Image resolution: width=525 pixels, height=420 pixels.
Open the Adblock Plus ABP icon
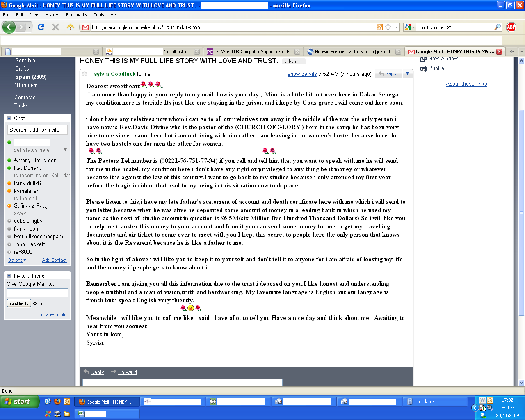(511, 27)
